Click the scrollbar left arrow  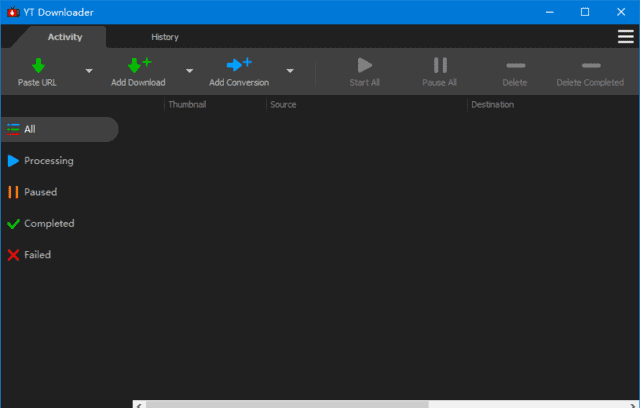(x=139, y=405)
